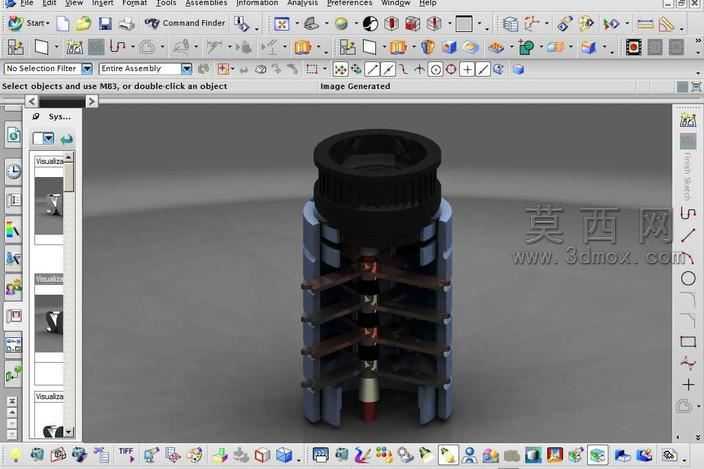
Task: Toggle the plus existing-point snap icon
Action: pos(467,70)
